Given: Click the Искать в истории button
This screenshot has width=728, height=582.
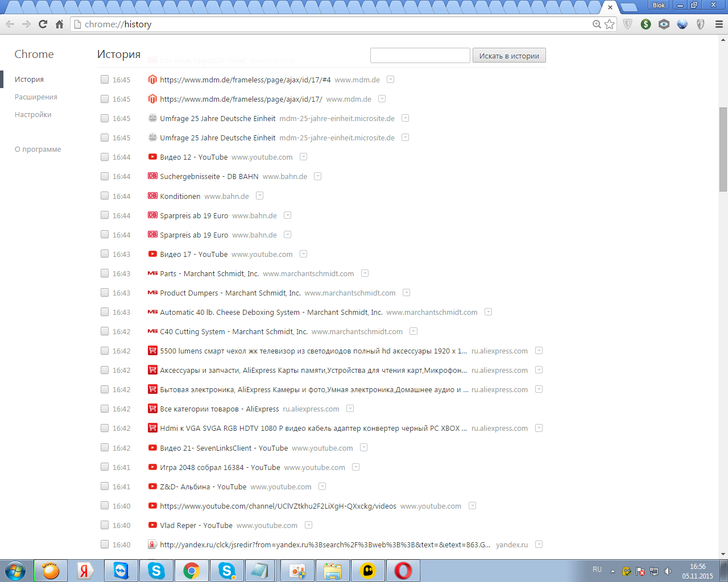Looking at the screenshot, I should coord(509,56).
